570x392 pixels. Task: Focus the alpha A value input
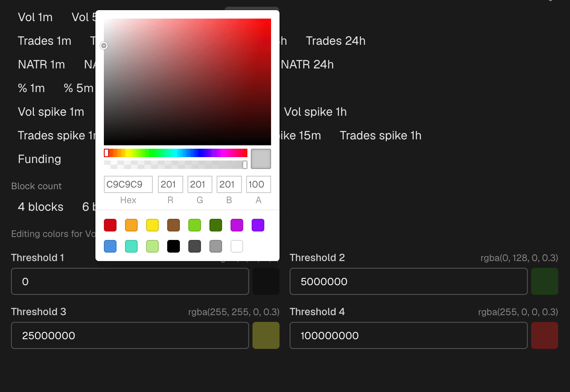[x=258, y=184]
